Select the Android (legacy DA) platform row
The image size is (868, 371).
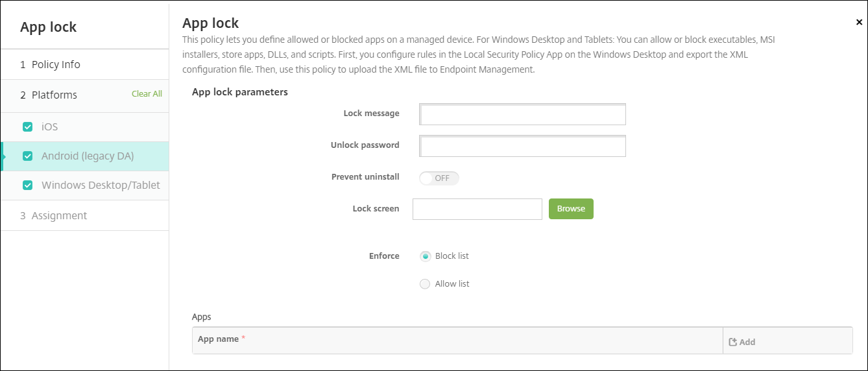tap(88, 156)
